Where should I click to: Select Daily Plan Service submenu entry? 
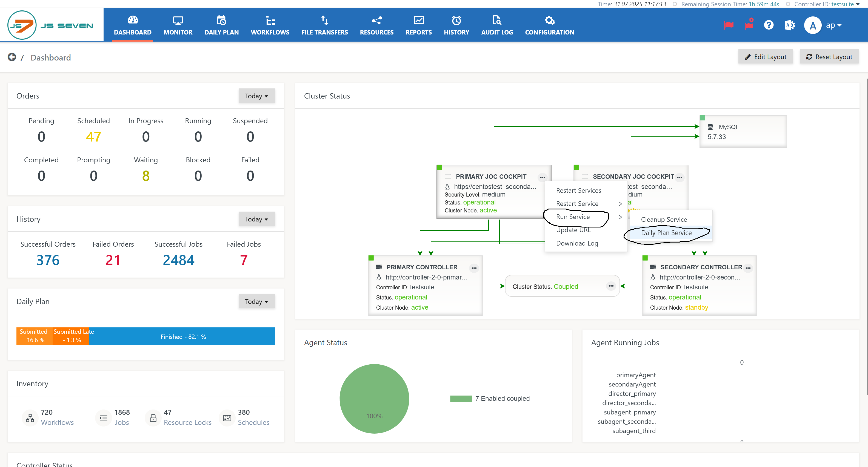(666, 233)
